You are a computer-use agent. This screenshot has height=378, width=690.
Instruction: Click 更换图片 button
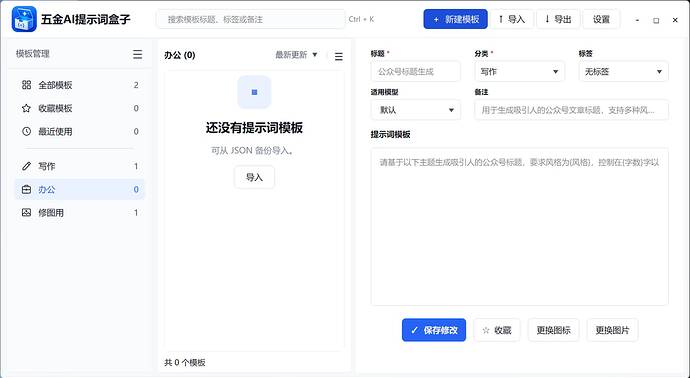pos(612,330)
